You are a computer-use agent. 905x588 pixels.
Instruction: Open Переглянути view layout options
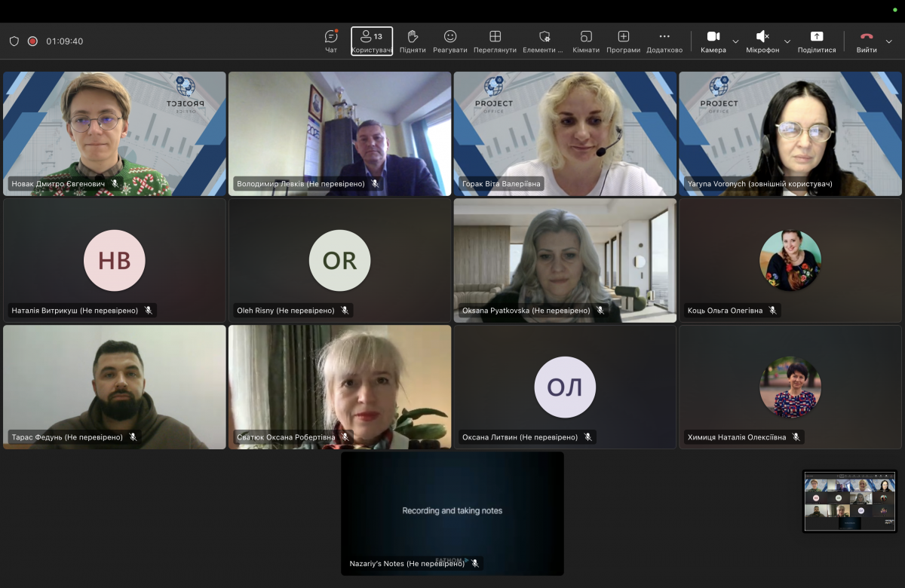(495, 41)
